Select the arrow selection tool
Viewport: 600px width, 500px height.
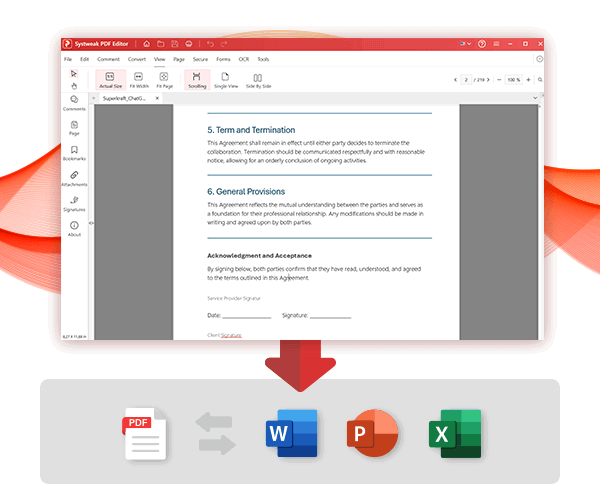click(74, 73)
